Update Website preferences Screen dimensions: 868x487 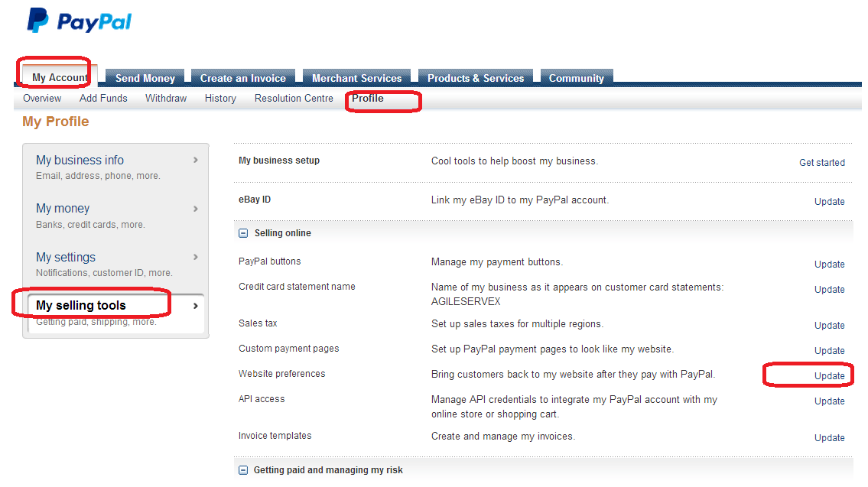pyautogui.click(x=829, y=376)
